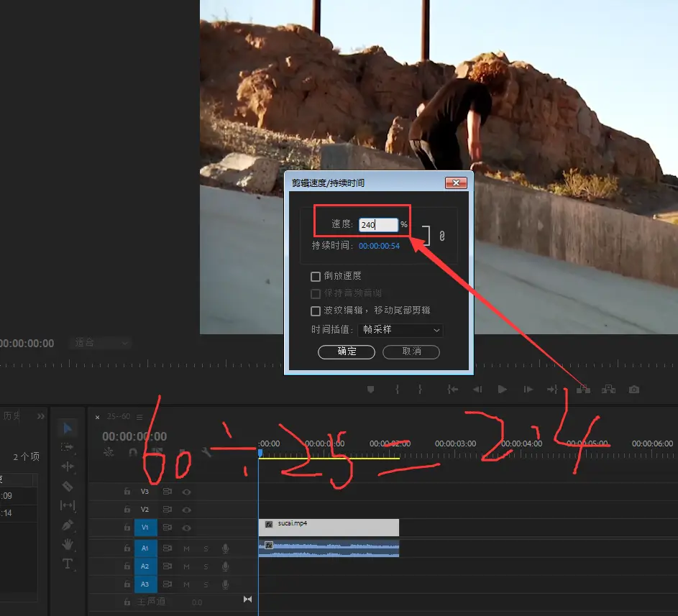Click the Add Marker button
This screenshot has width=678, height=616.
pyautogui.click(x=370, y=390)
